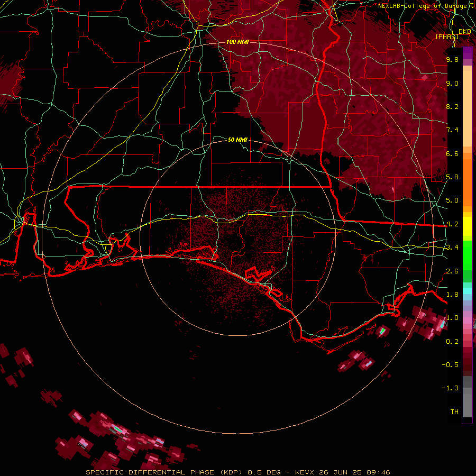Click the purple segment atop the color bar

tap(467, 53)
